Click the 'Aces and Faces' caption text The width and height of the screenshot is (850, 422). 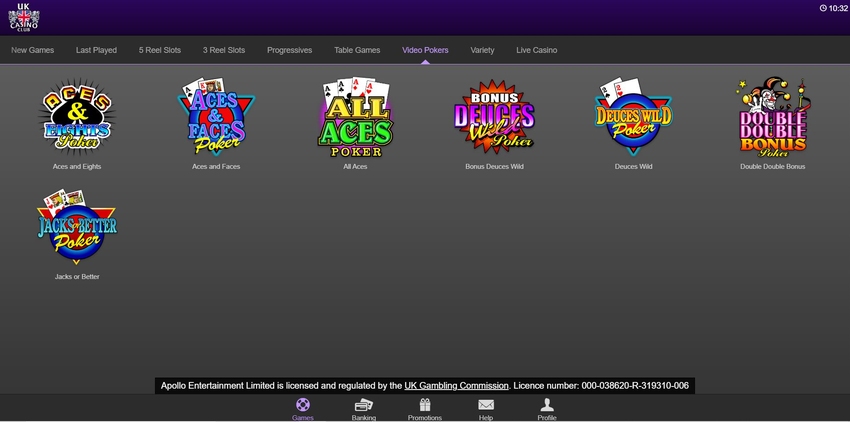pos(216,167)
